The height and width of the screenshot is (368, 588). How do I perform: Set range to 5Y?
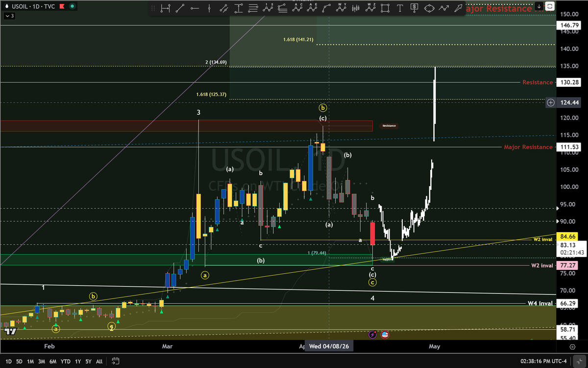coord(89,362)
